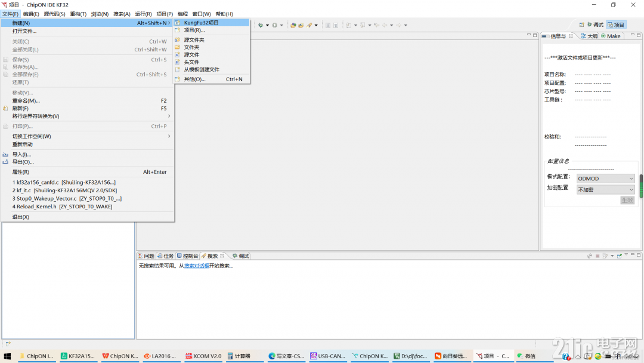Select the bottom 调试 tab
This screenshot has width=644, height=363.
point(241,256)
